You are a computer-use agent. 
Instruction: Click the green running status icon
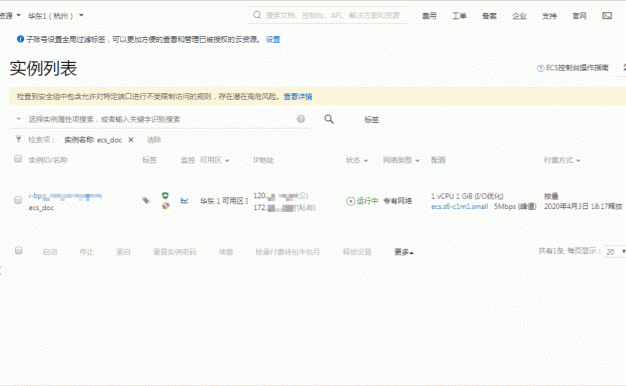coord(350,201)
